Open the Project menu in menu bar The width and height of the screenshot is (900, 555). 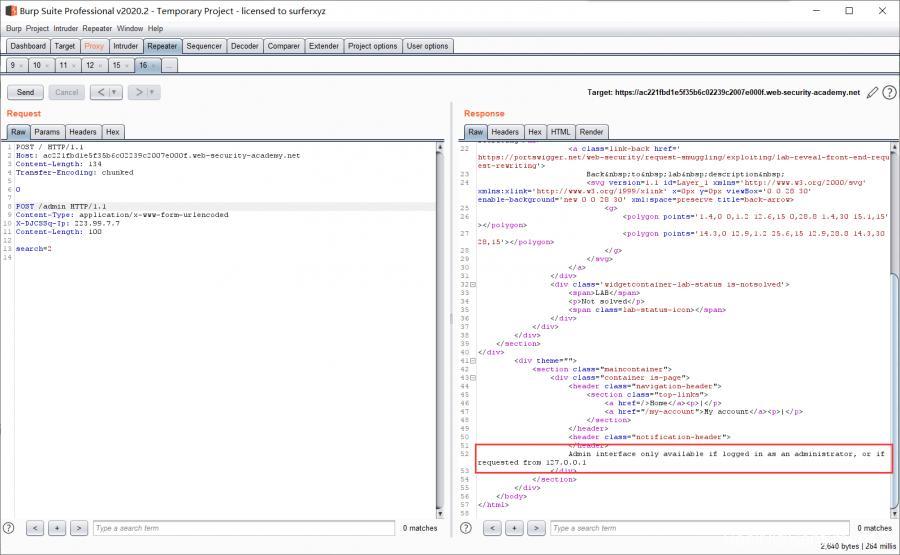37,28
